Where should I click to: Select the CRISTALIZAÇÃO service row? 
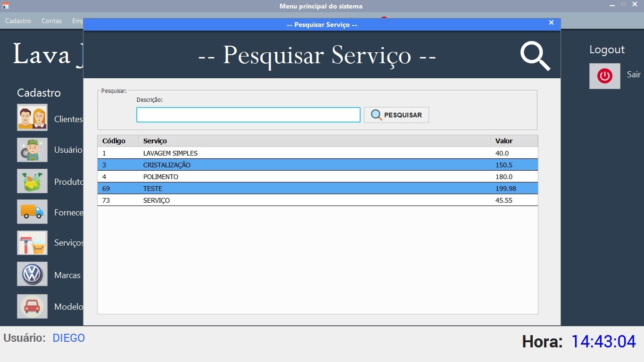(318, 165)
